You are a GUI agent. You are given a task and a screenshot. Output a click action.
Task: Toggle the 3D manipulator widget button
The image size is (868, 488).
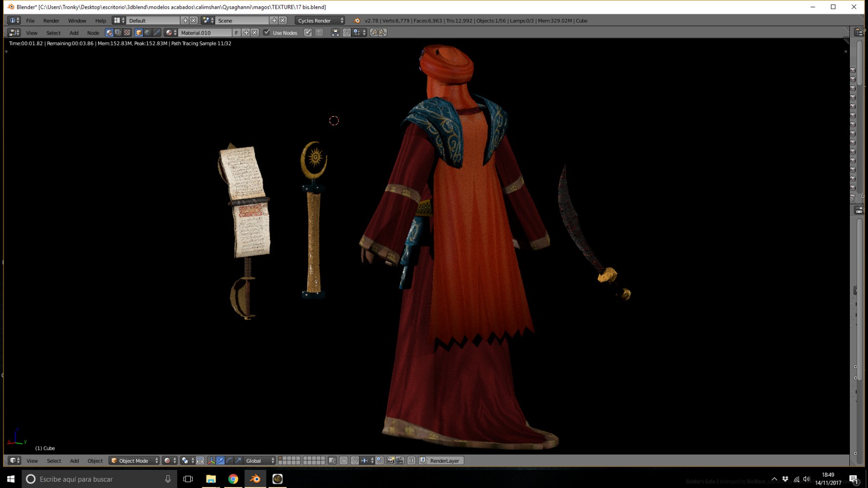pyautogui.click(x=211, y=461)
